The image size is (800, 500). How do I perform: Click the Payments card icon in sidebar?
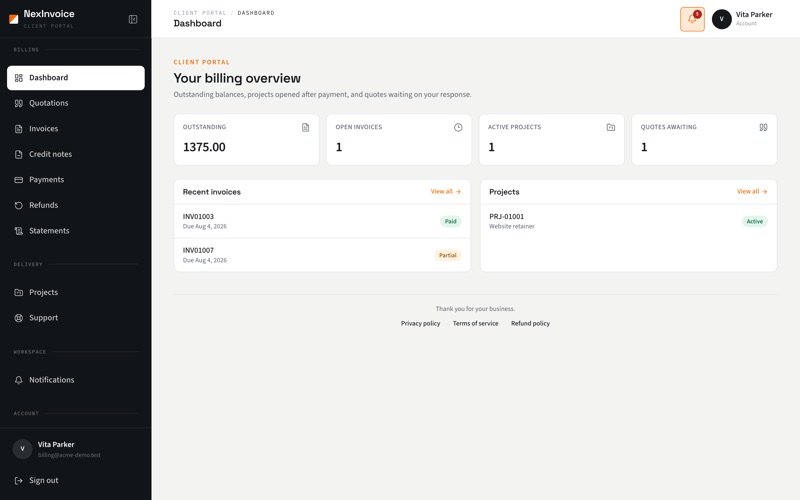[x=19, y=180]
